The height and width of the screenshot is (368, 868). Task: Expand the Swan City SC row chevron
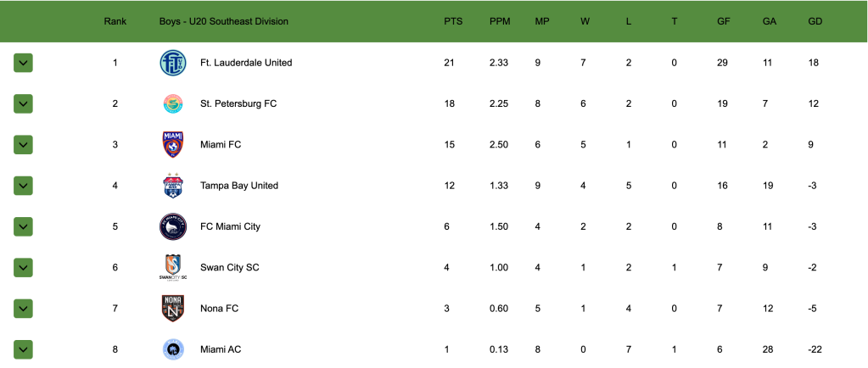pyautogui.click(x=23, y=267)
